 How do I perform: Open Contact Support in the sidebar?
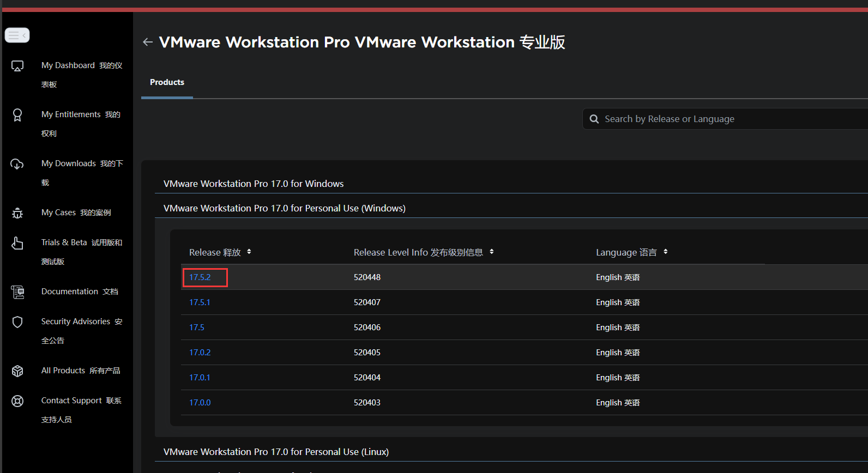(x=81, y=410)
